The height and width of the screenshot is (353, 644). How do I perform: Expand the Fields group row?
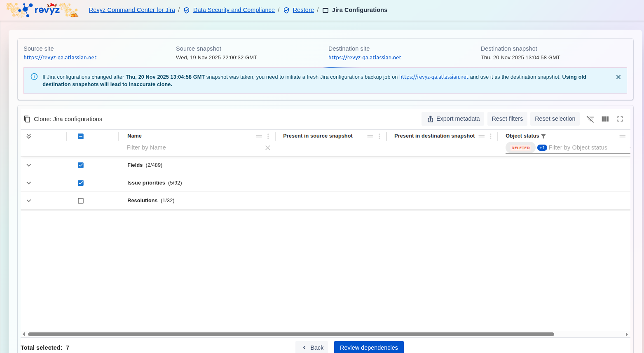(x=29, y=165)
